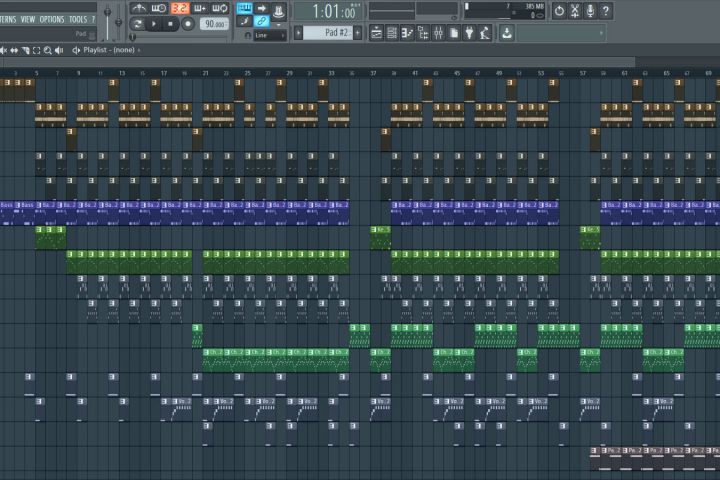Select the first Ch..2 green clip
720x480 pixels.
tap(213, 360)
